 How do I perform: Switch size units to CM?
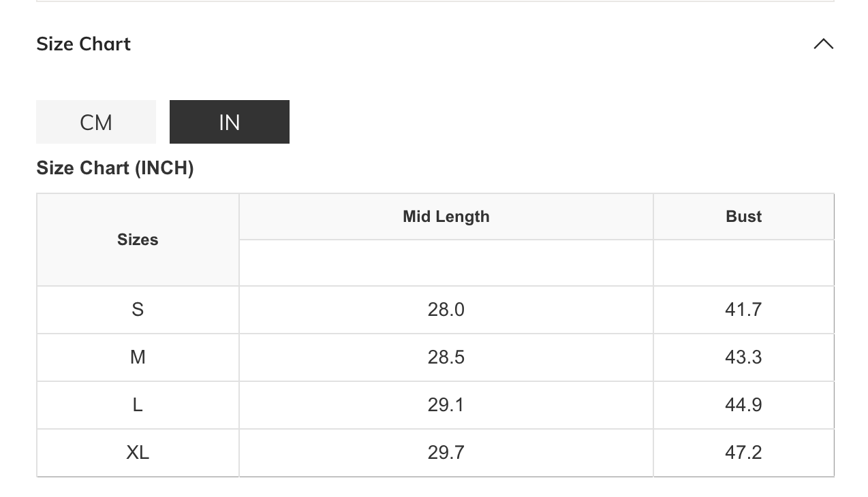[96, 123]
